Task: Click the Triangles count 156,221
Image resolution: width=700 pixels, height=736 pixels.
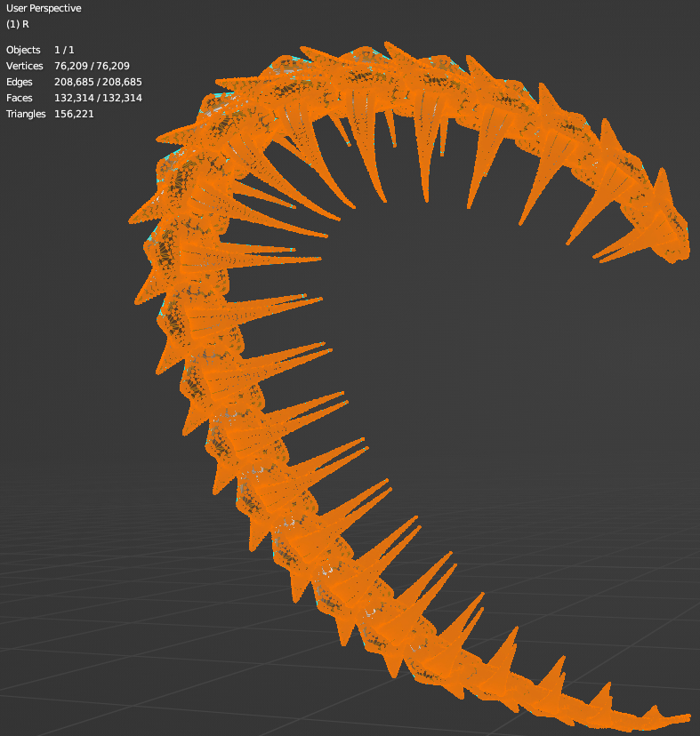Action: click(x=74, y=115)
